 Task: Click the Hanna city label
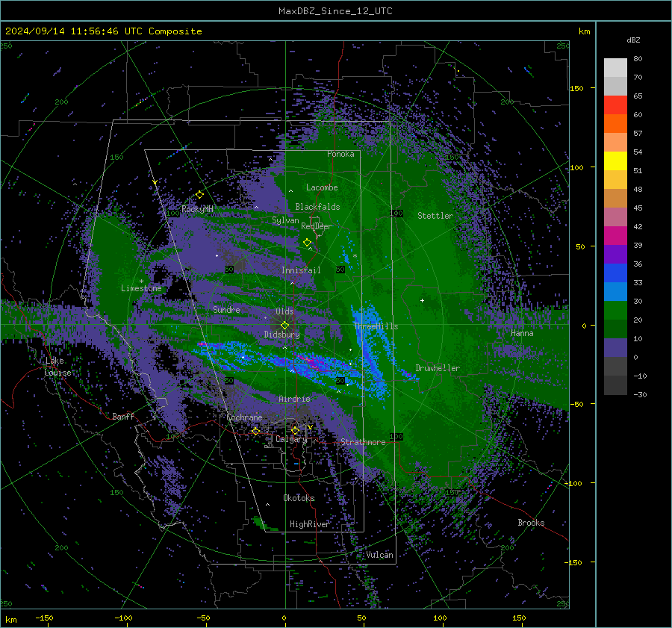click(x=522, y=333)
